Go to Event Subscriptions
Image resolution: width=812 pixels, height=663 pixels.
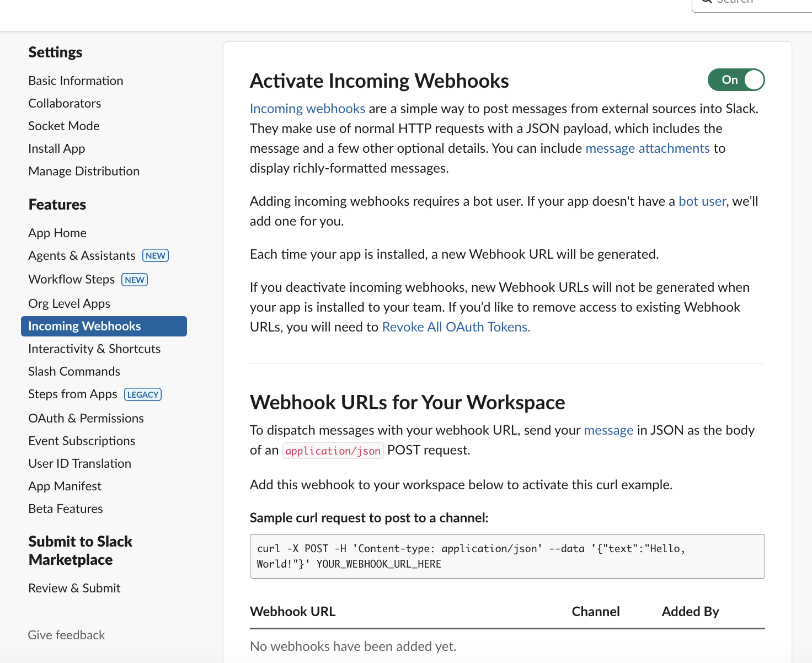(x=82, y=441)
